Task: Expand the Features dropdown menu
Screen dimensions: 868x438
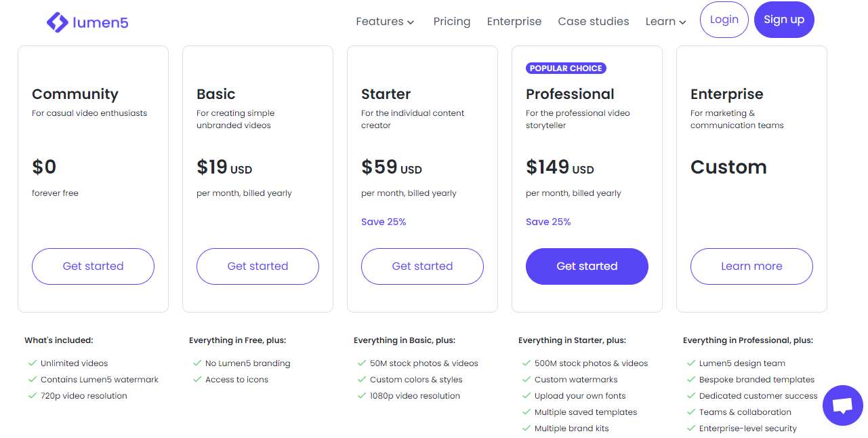Action: (x=385, y=22)
